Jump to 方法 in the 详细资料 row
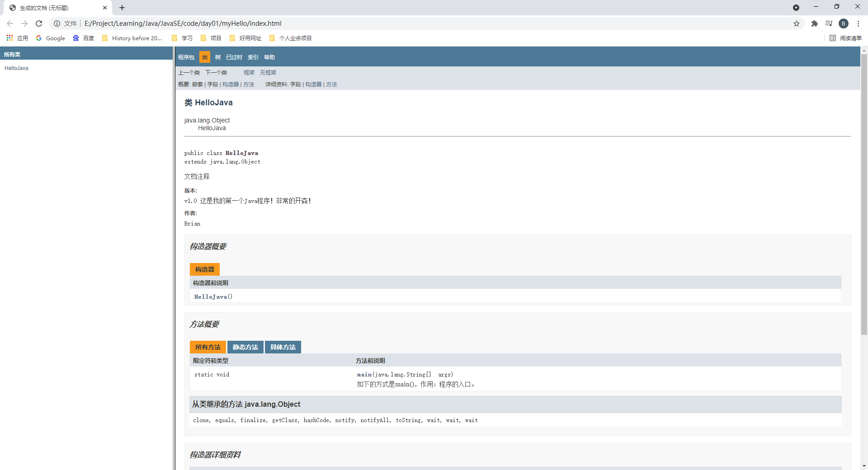This screenshot has height=470, width=868. (331, 85)
